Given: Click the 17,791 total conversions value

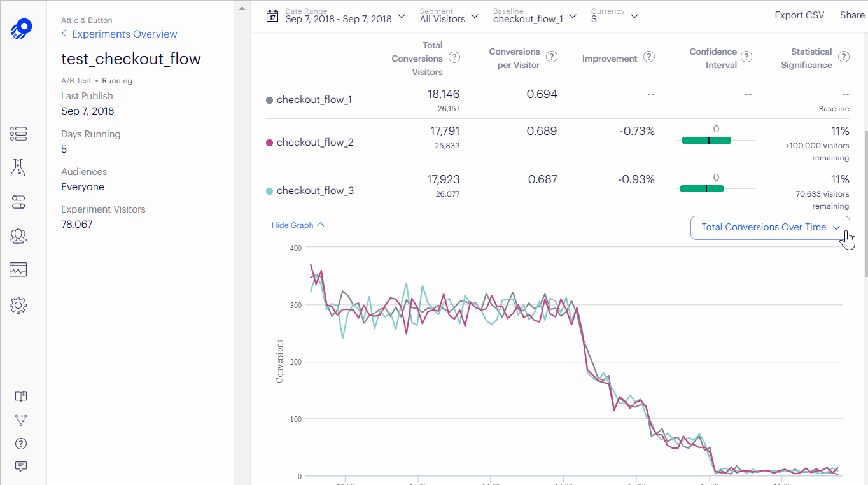Looking at the screenshot, I should (444, 131).
